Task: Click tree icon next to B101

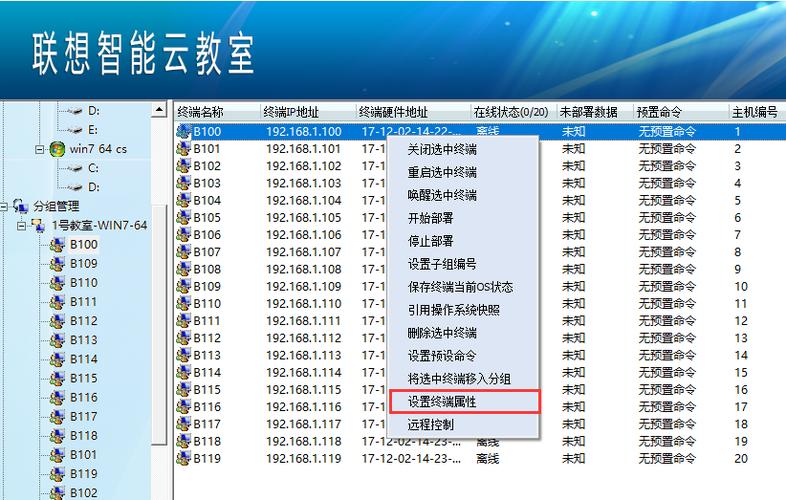Action: click(x=58, y=455)
